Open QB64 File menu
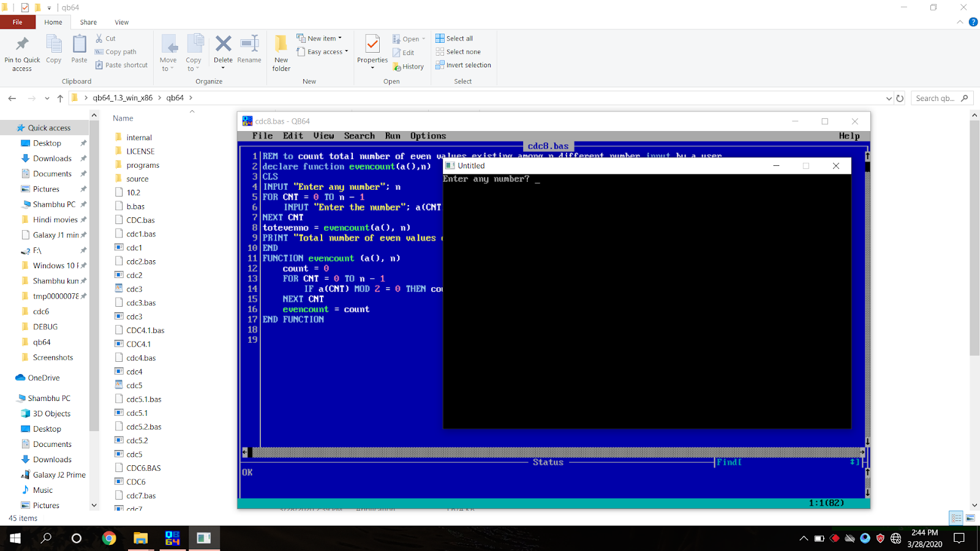Viewport: 980px width, 551px height. (262, 136)
